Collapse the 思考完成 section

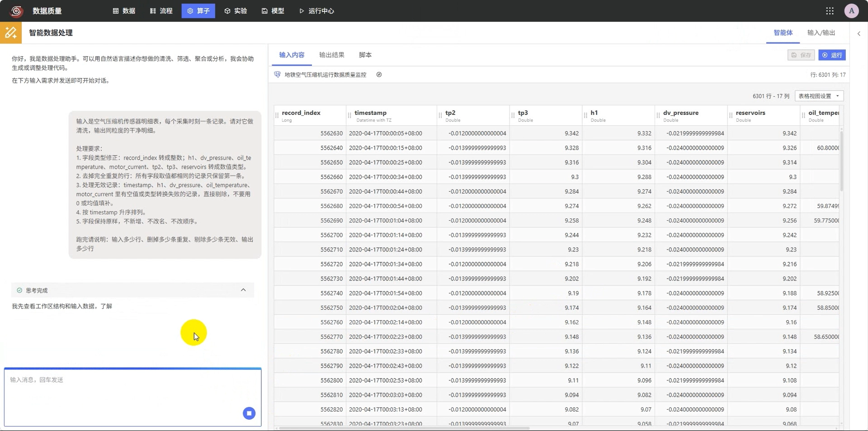(243, 290)
